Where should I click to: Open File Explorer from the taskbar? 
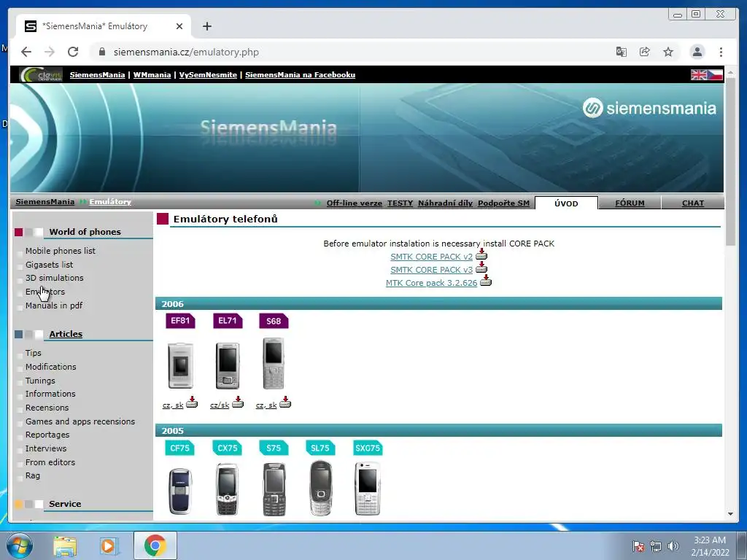[65, 546]
